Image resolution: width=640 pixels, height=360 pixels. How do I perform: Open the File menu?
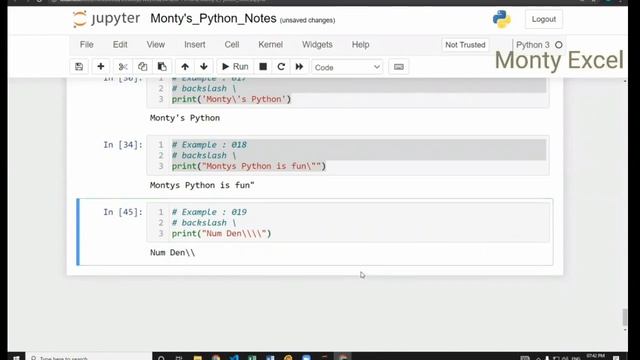tap(87, 44)
